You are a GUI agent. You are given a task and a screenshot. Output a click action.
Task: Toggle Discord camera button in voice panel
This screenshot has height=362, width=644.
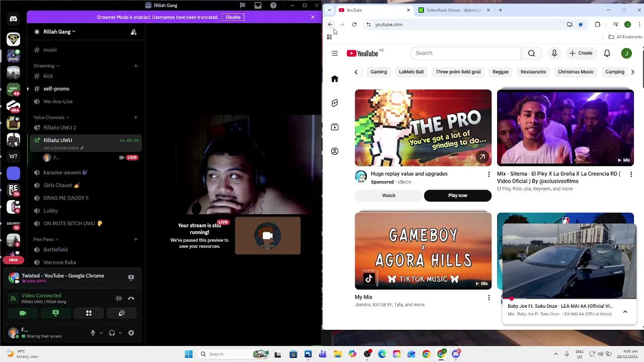point(23,313)
